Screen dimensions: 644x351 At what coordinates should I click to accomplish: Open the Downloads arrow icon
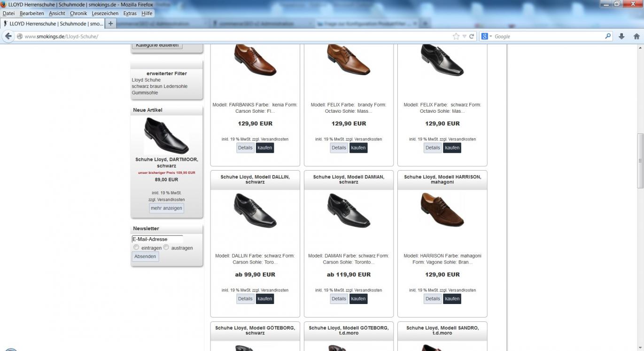point(621,36)
